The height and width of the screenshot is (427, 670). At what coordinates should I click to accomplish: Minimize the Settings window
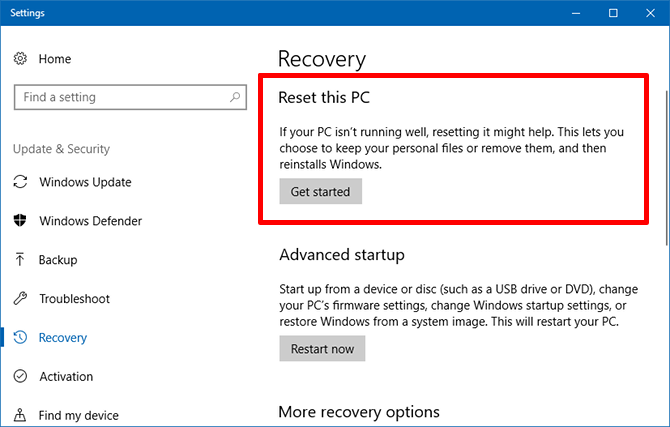(x=576, y=13)
